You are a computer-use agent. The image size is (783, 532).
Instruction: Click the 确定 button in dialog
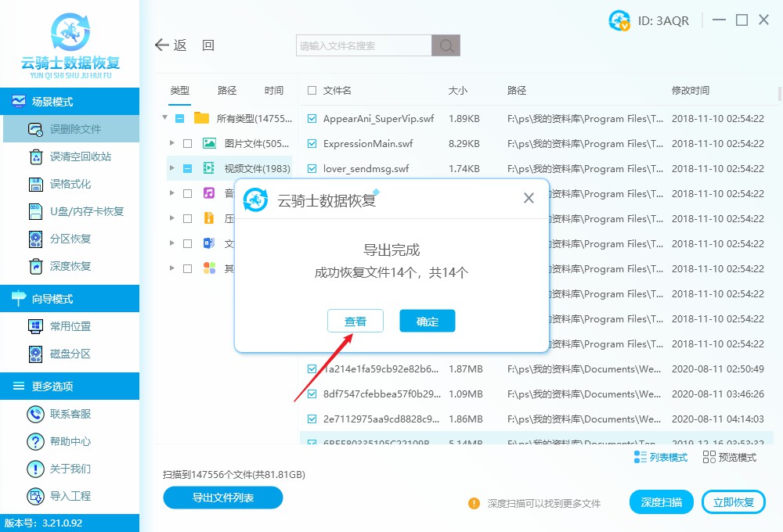point(427,321)
